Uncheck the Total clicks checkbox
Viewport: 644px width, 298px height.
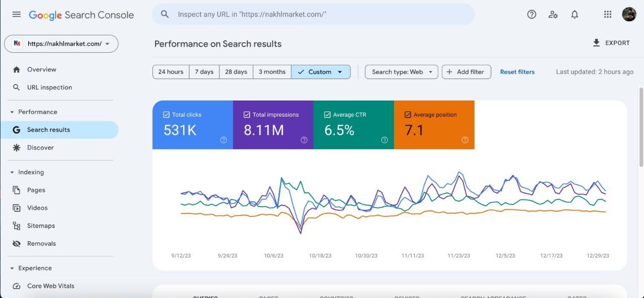click(x=167, y=115)
